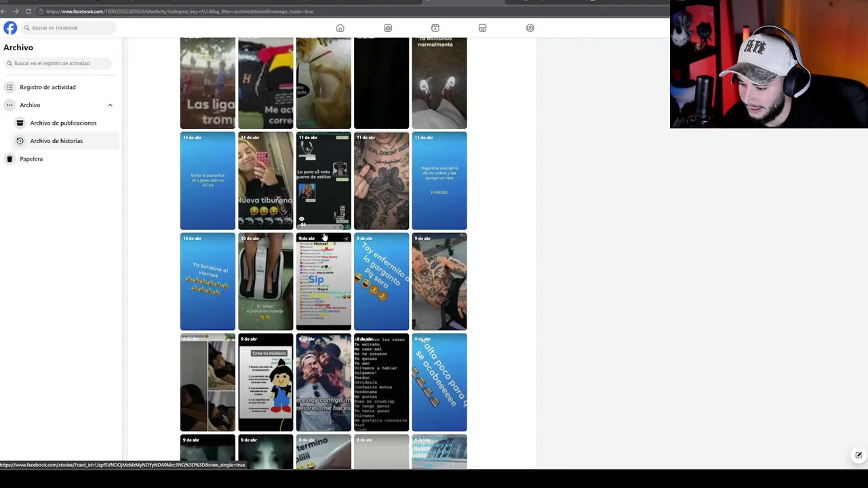This screenshot has height=488, width=868.
Task: Open the Reels tab icon
Action: point(435,28)
